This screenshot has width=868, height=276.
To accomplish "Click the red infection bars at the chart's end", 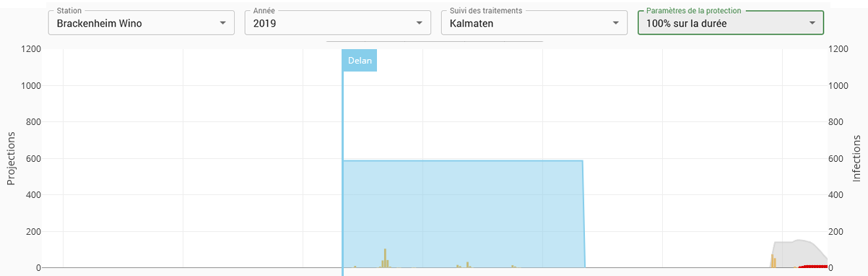I will [x=813, y=267].
